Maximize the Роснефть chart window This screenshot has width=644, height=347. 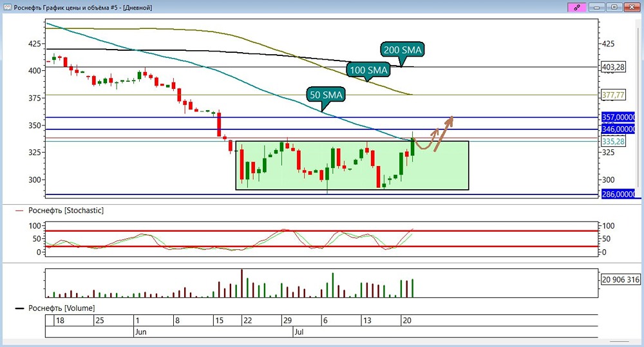pos(614,7)
